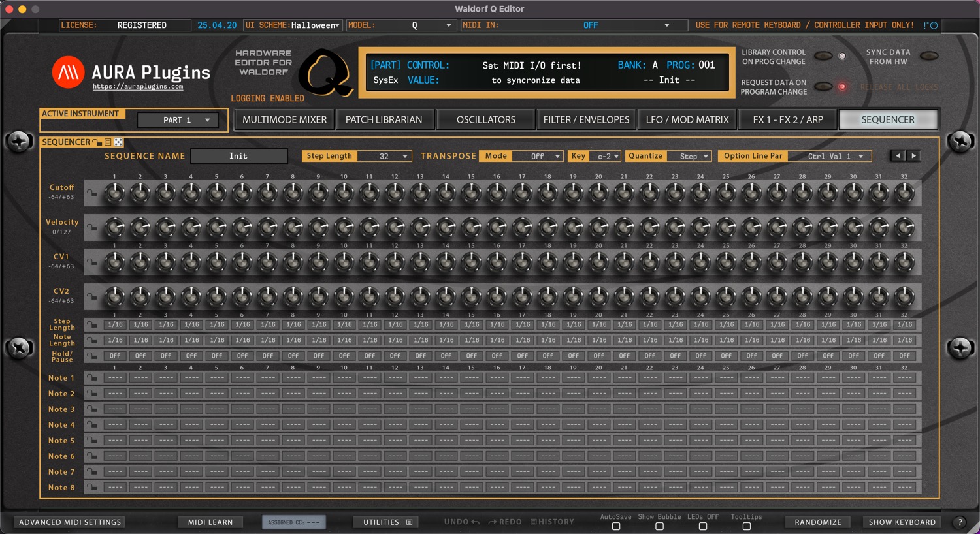Click the CV2 knob for step 32
This screenshot has height=534, width=980.
(904, 297)
